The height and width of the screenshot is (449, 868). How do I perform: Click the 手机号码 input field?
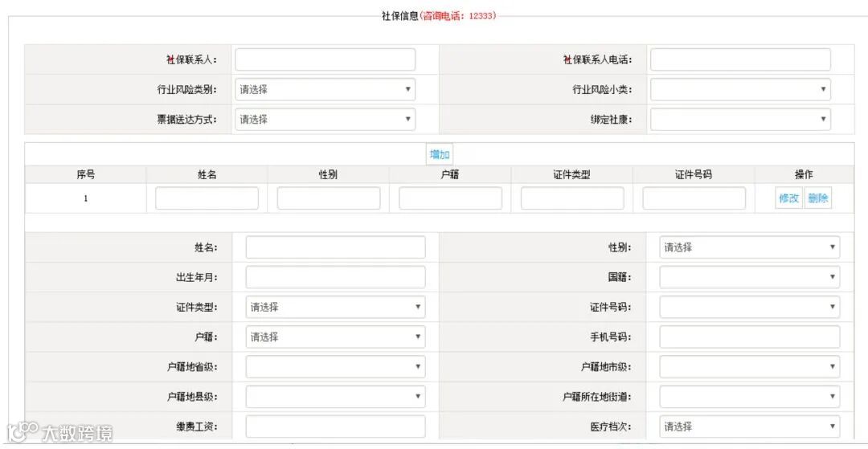point(750,337)
